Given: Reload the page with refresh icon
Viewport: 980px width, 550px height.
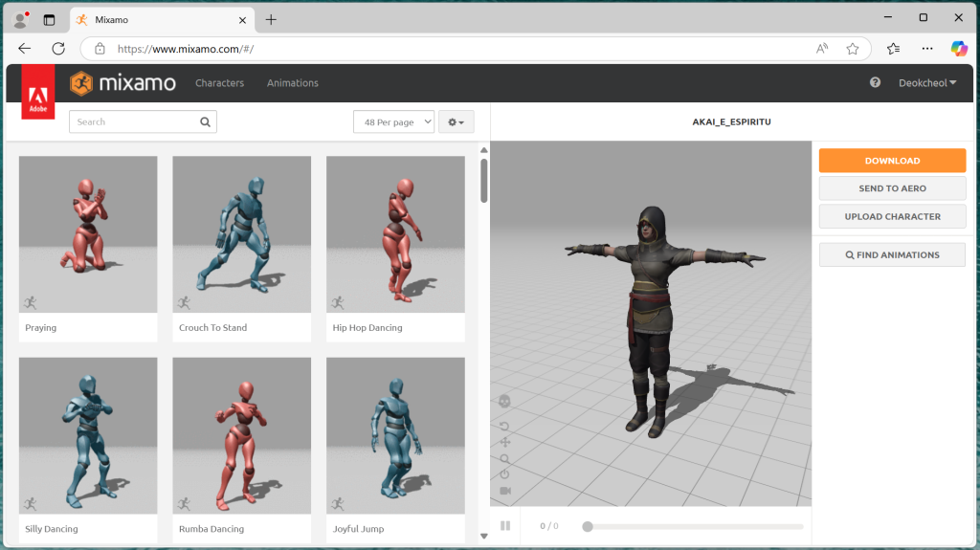Looking at the screenshot, I should [58, 49].
